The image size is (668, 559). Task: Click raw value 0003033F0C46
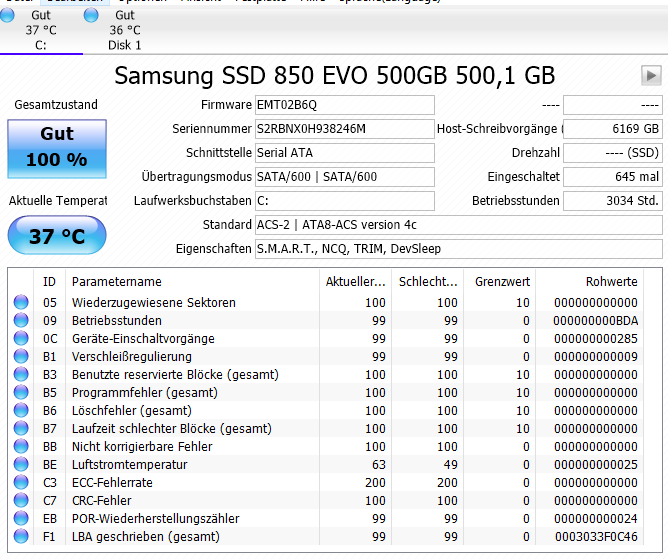pyautogui.click(x=596, y=536)
